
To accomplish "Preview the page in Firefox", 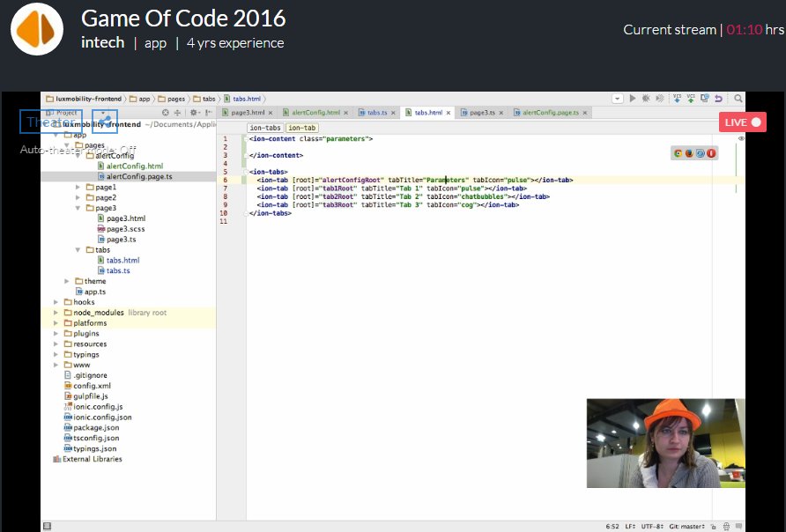I will [690, 152].
